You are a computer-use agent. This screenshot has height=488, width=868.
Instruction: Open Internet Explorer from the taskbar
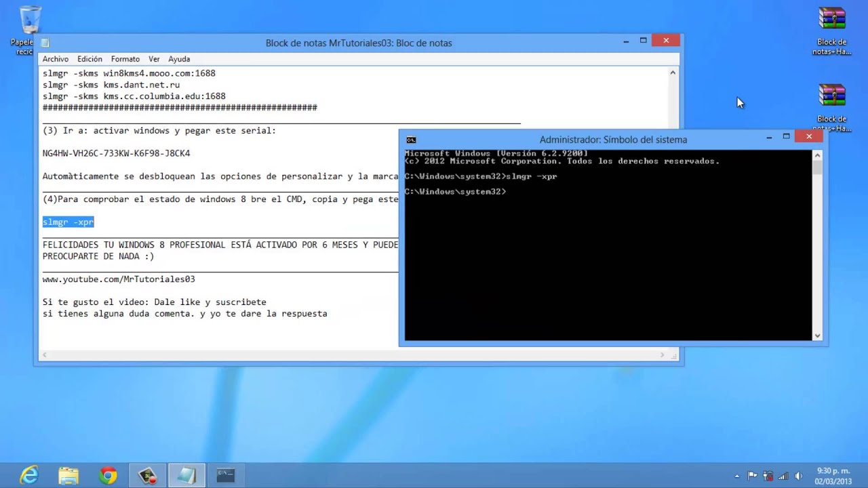pyautogui.click(x=29, y=475)
